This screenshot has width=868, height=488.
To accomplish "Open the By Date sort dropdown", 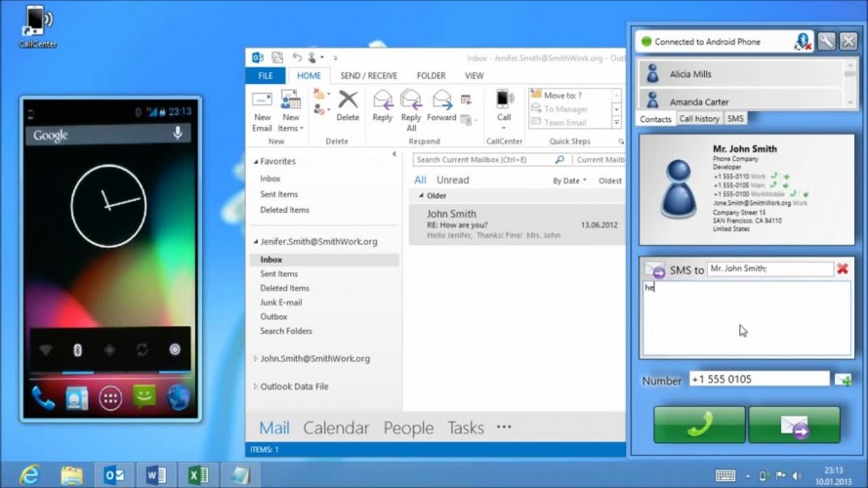I will 569,181.
